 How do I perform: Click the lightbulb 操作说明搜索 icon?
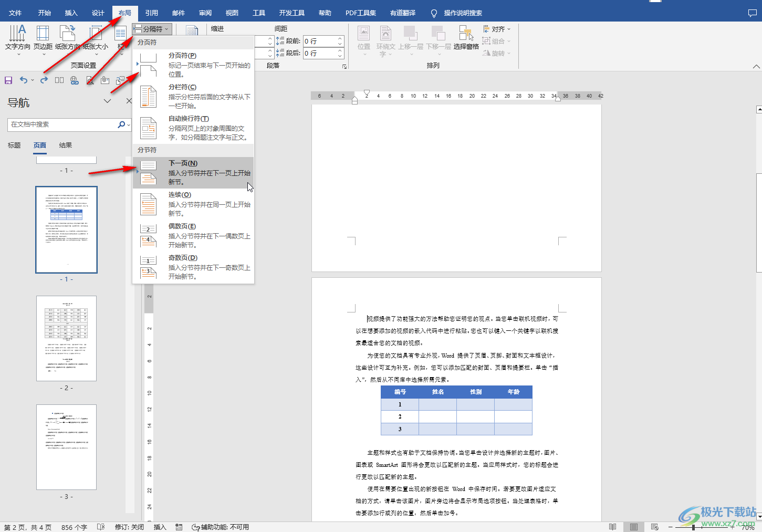(434, 13)
